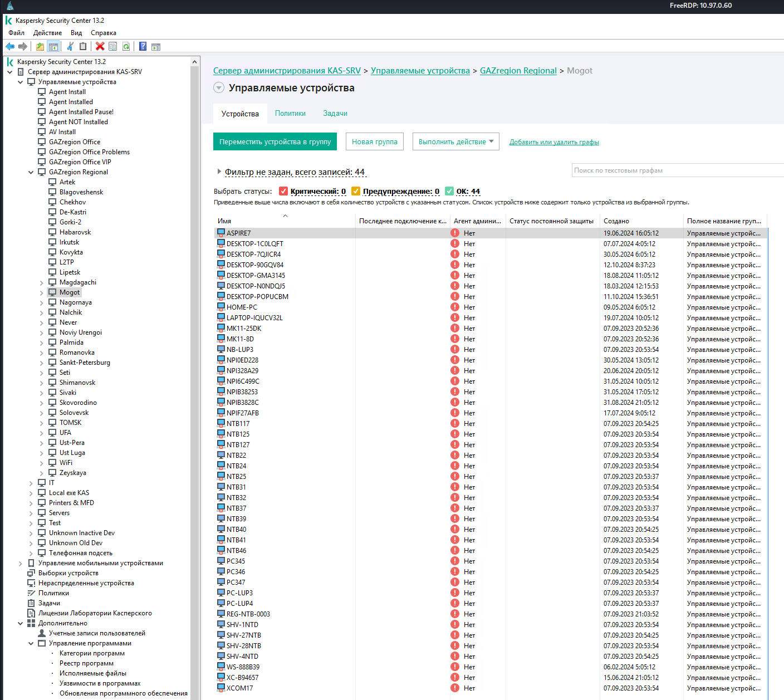Toggle the OK status checkbox
This screenshot has height=700, width=784.
[x=449, y=192]
